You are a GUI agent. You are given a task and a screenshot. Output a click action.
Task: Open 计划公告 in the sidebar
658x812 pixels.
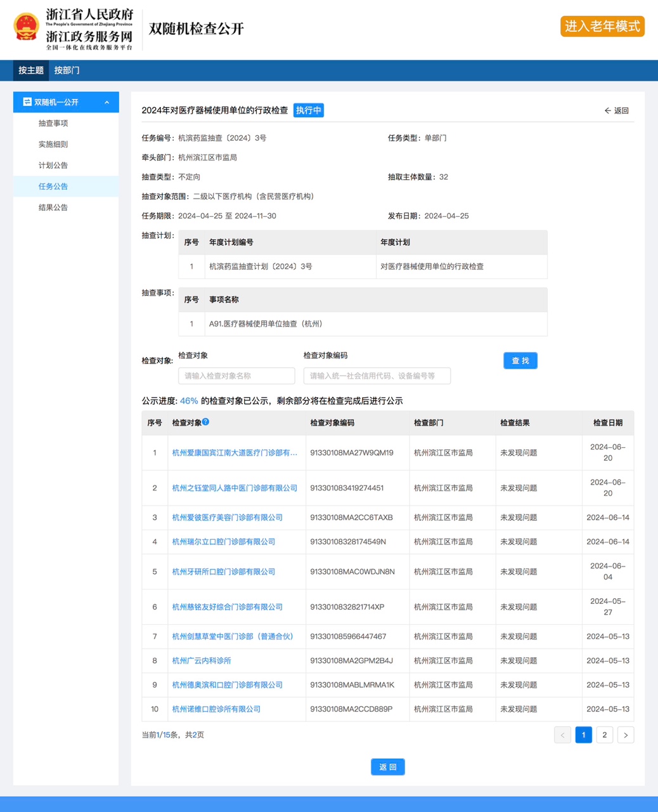53,165
